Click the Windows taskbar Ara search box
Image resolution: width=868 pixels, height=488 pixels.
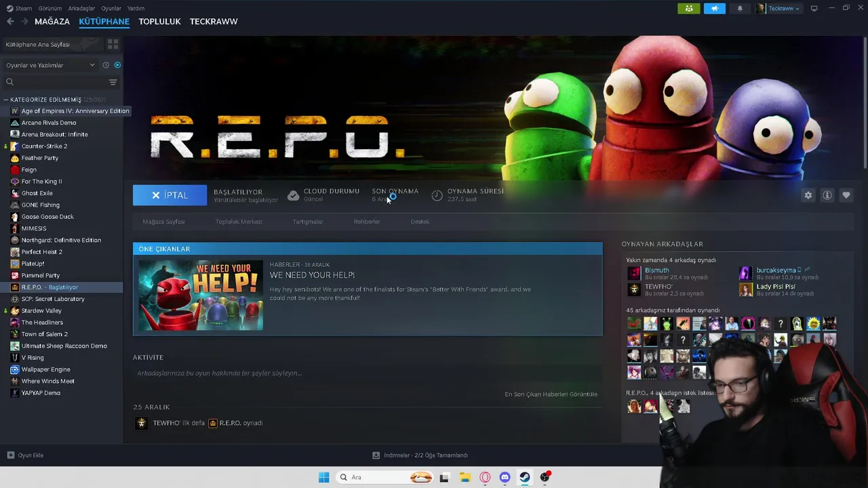[x=385, y=477]
